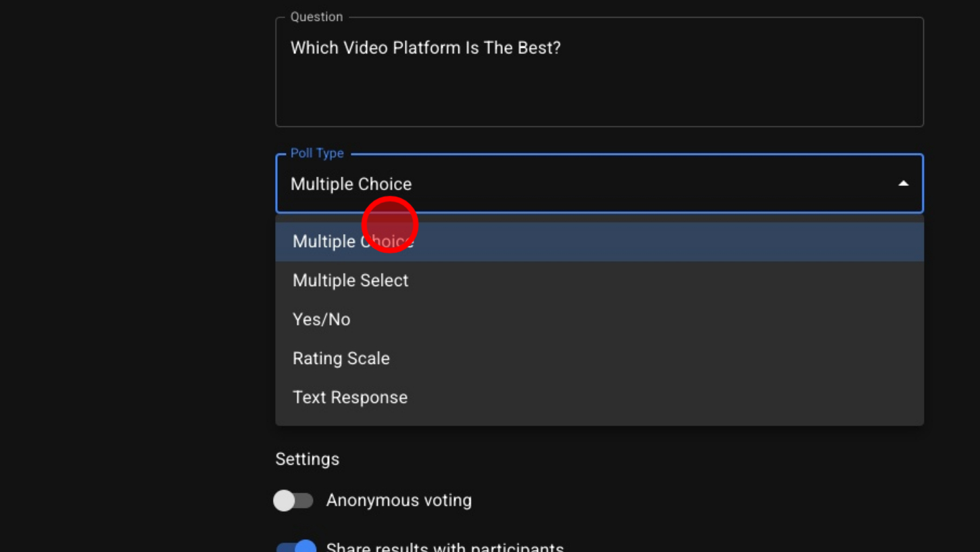Image resolution: width=980 pixels, height=552 pixels.
Task: Click the Anonymous voting label text
Action: (x=399, y=501)
